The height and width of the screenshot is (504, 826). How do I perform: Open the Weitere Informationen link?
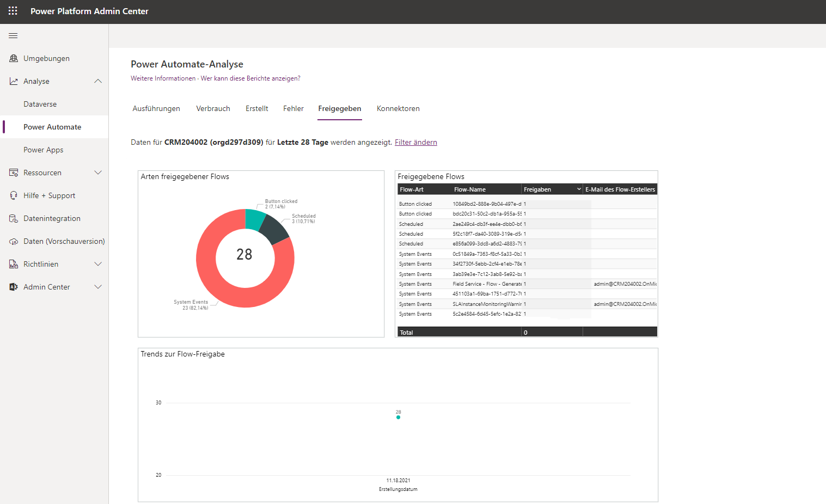pos(163,78)
